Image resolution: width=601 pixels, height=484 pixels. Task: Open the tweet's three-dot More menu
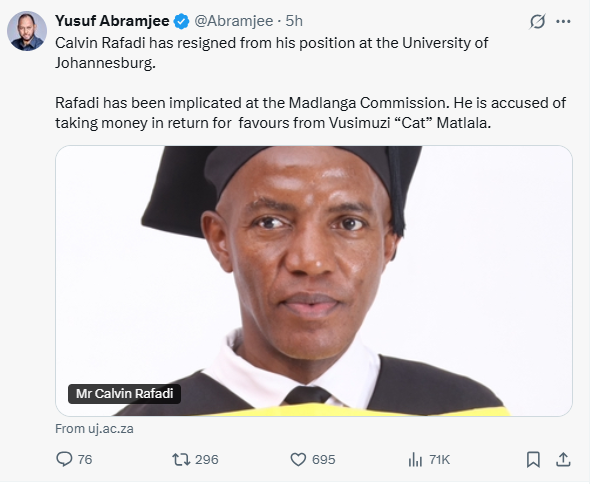pyautogui.click(x=569, y=21)
